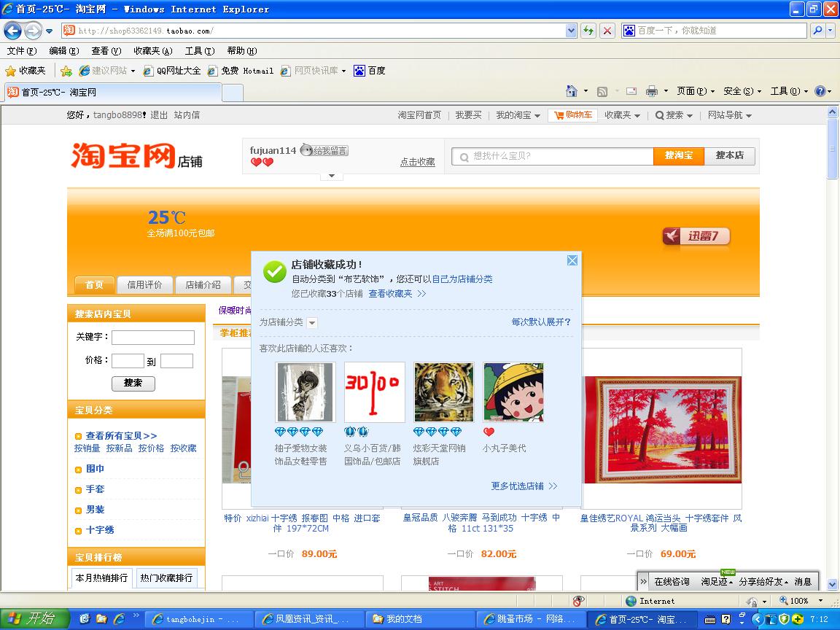Open the 文件(F) menu

22,51
